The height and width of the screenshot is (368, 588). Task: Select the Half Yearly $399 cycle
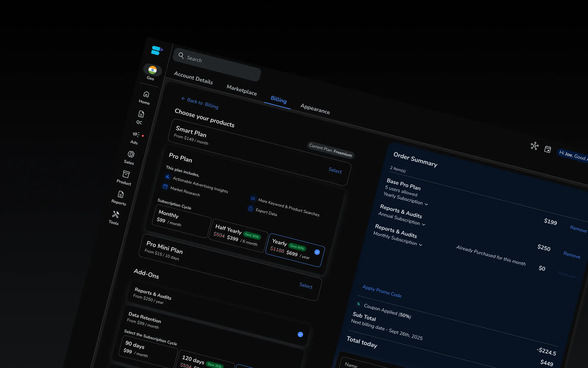tap(238, 236)
